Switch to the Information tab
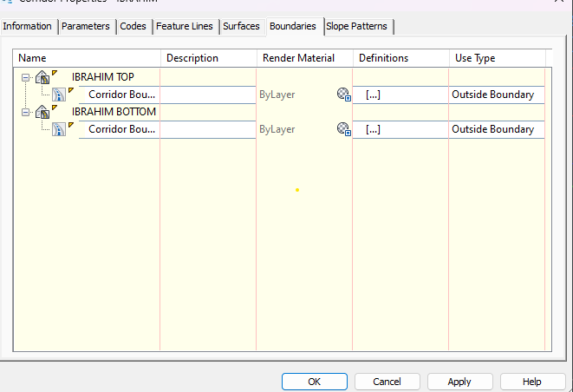The image size is (573, 392). click(x=28, y=26)
